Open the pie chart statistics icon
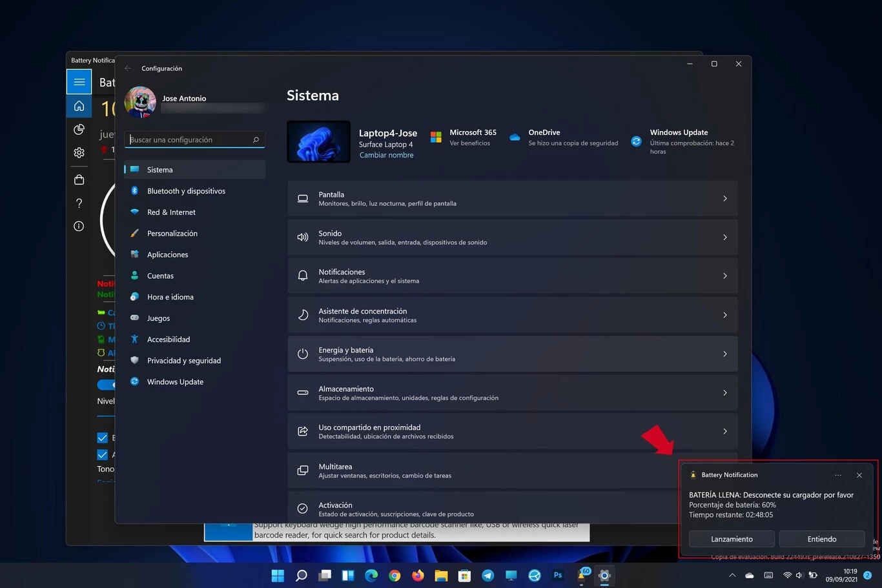This screenshot has height=588, width=882. 79,130
